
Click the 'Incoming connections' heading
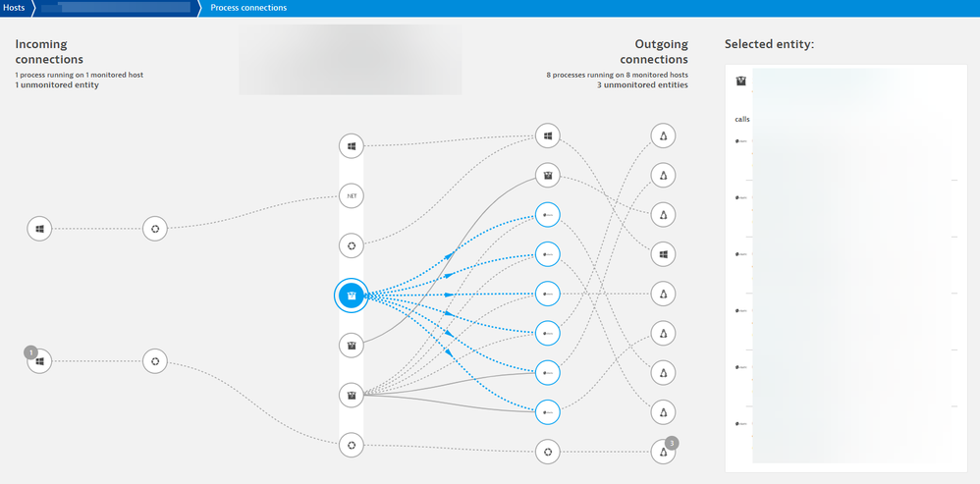[49, 52]
